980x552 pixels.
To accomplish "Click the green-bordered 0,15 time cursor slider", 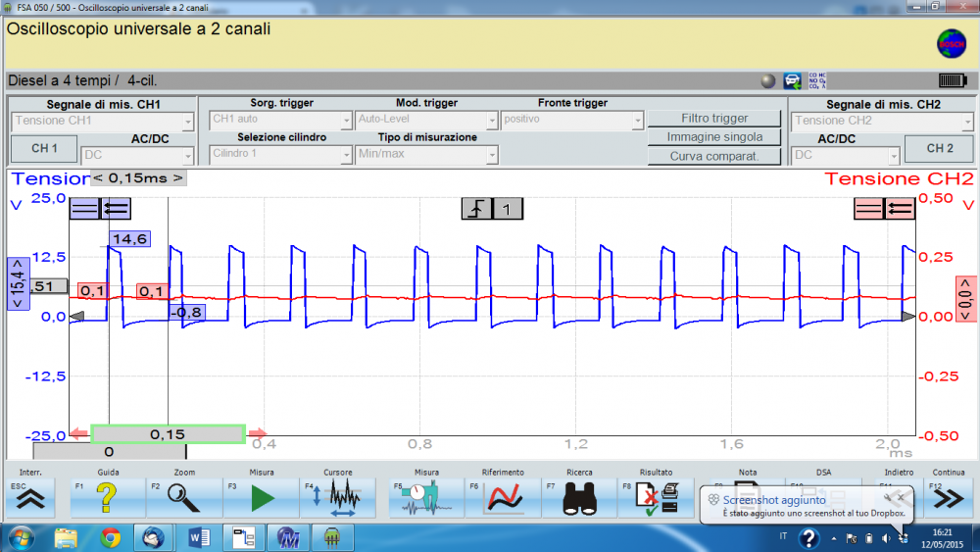I will coord(169,433).
